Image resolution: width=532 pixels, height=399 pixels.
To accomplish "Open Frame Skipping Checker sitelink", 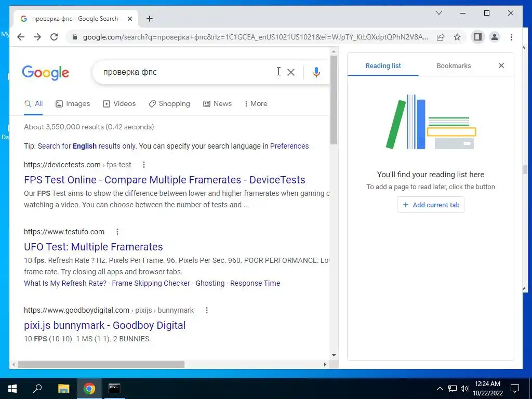I will click(151, 283).
